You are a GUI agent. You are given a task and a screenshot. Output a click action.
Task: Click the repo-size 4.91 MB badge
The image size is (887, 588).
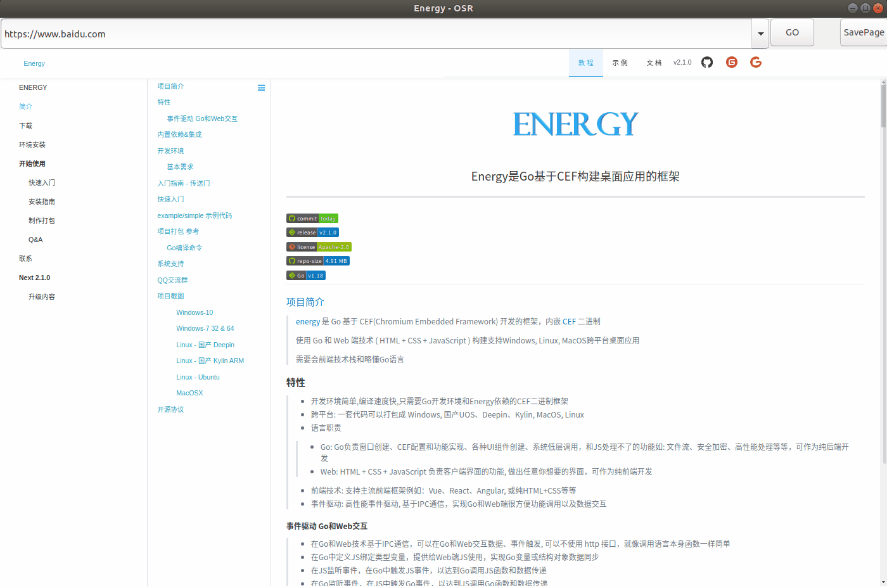317,261
